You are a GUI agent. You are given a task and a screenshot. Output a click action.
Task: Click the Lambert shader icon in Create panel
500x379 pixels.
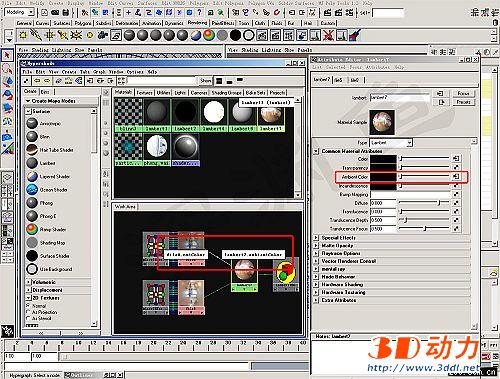(32, 163)
